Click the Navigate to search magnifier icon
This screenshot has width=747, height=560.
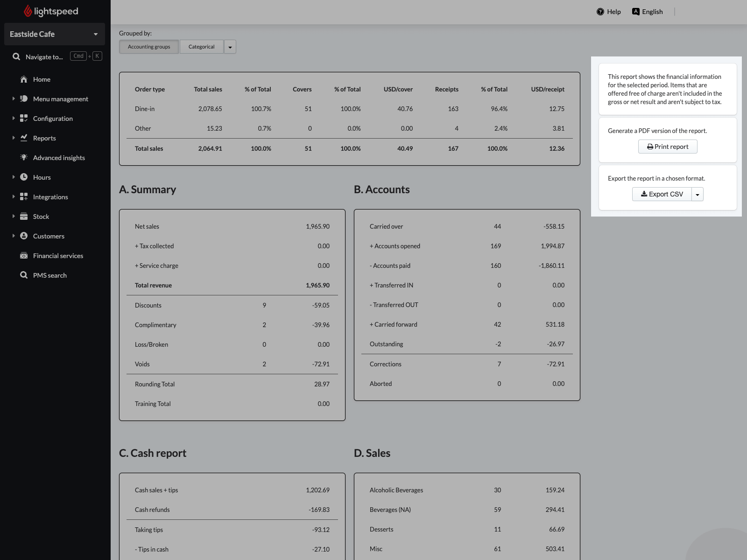pyautogui.click(x=16, y=56)
